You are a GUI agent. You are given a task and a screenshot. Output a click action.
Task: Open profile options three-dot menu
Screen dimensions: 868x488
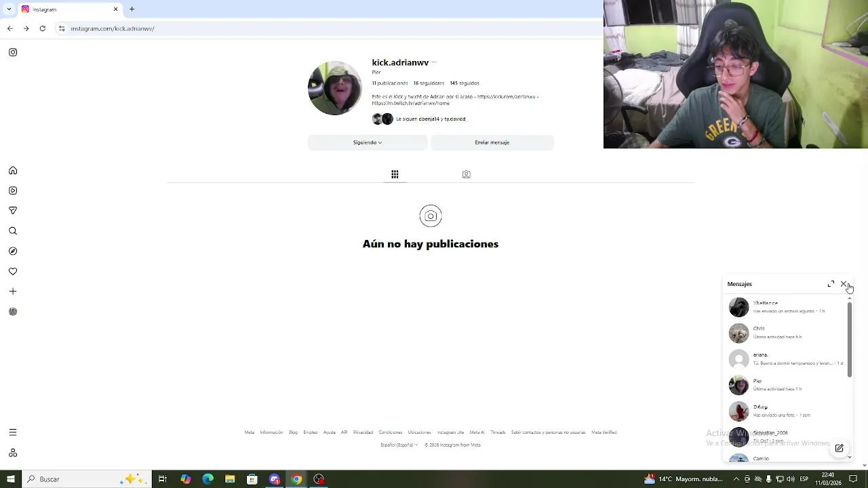434,62
